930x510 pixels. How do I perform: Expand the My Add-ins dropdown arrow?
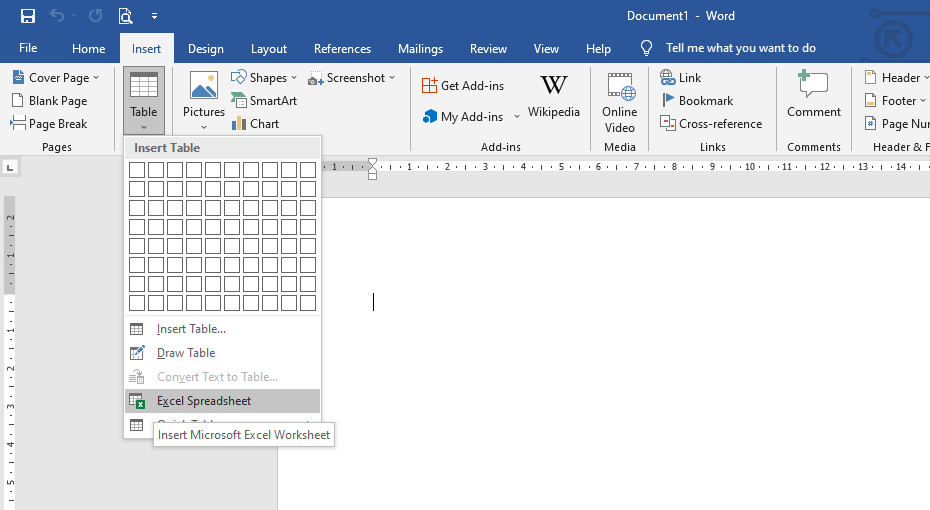517,117
